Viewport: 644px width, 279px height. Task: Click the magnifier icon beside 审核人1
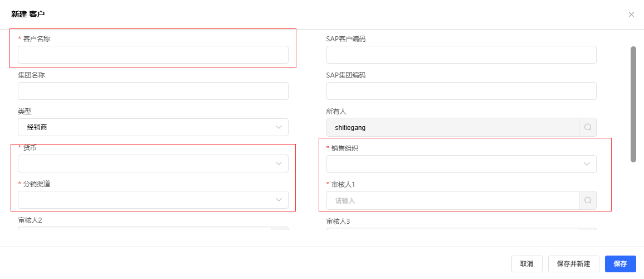(x=588, y=200)
